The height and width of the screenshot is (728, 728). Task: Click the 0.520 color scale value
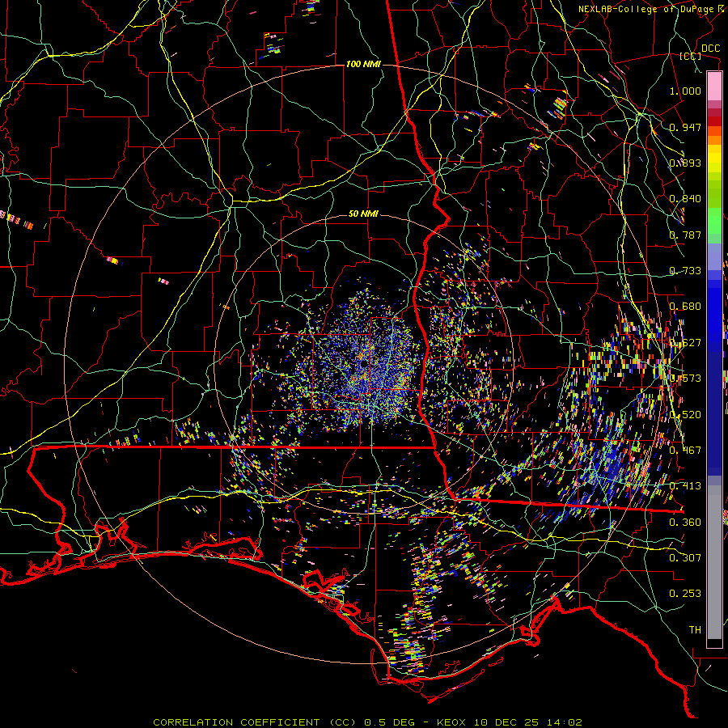pos(685,415)
